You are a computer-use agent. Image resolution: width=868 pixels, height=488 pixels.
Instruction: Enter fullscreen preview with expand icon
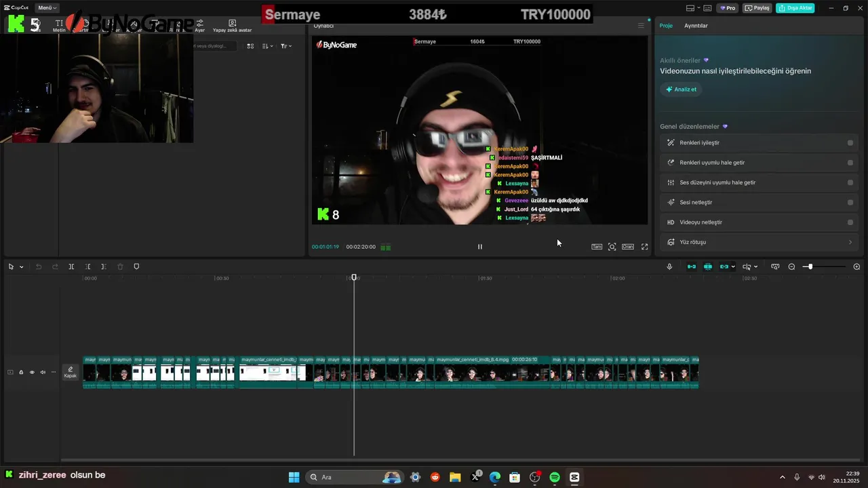[644, 247]
